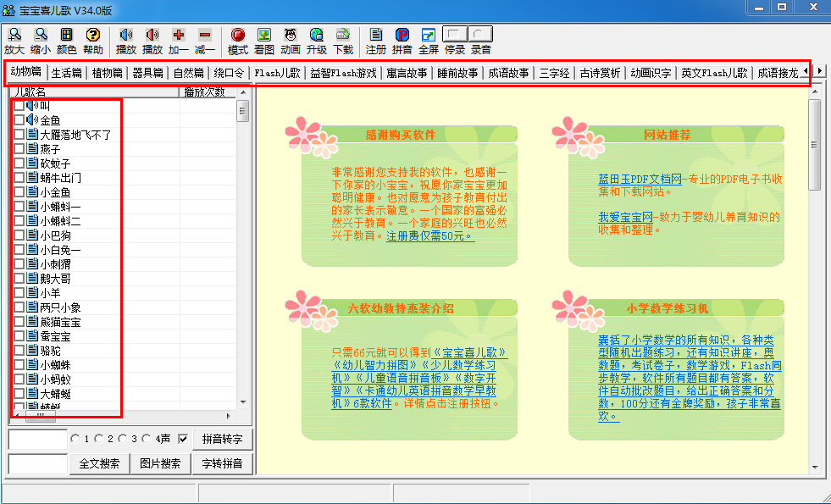
Task: Open the 三字经 tab
Action: (554, 73)
